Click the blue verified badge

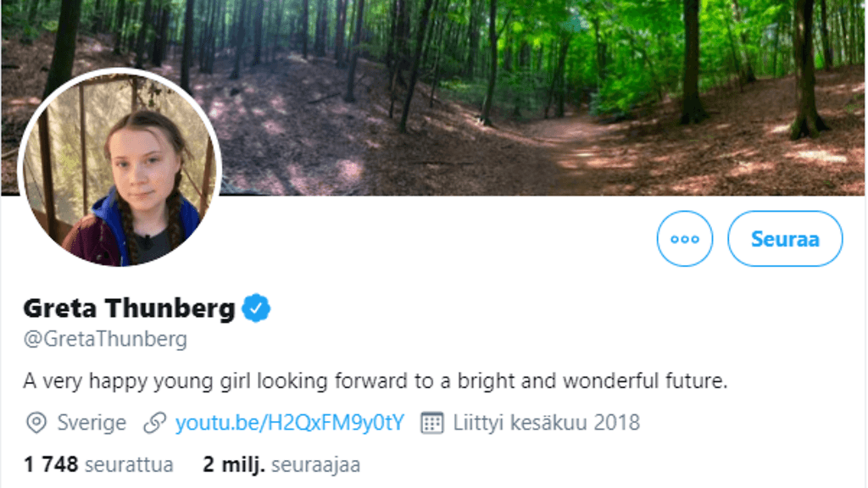(x=256, y=308)
